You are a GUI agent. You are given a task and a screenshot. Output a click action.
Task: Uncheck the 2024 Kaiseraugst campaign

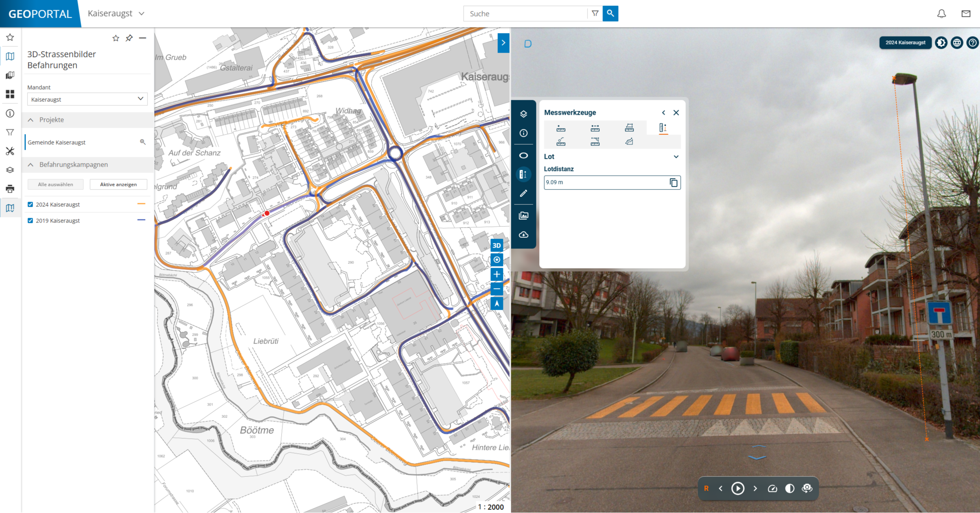[30, 204]
